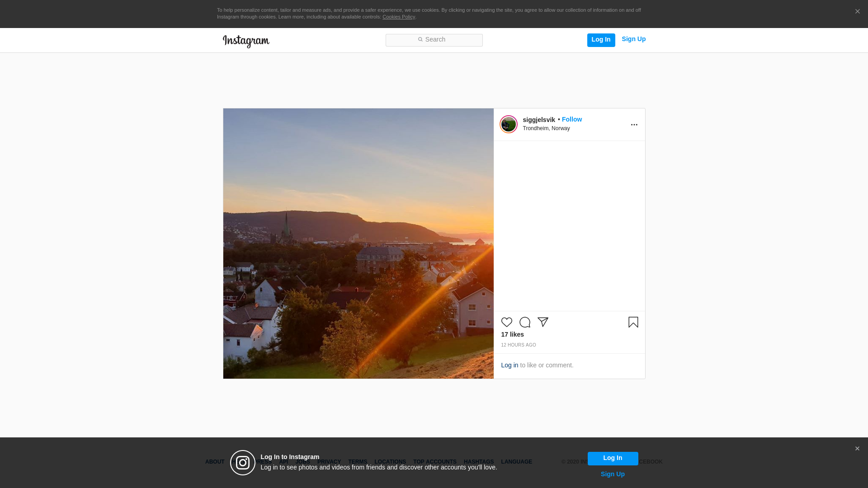This screenshot has width=868, height=488.
Task: Open the Cookies Policy link
Action: coord(398,17)
